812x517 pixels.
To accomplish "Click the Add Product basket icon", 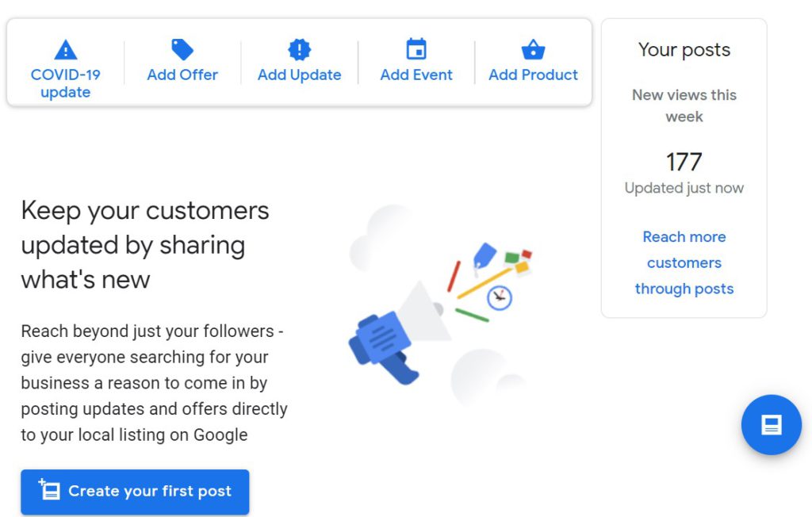I will [x=534, y=50].
